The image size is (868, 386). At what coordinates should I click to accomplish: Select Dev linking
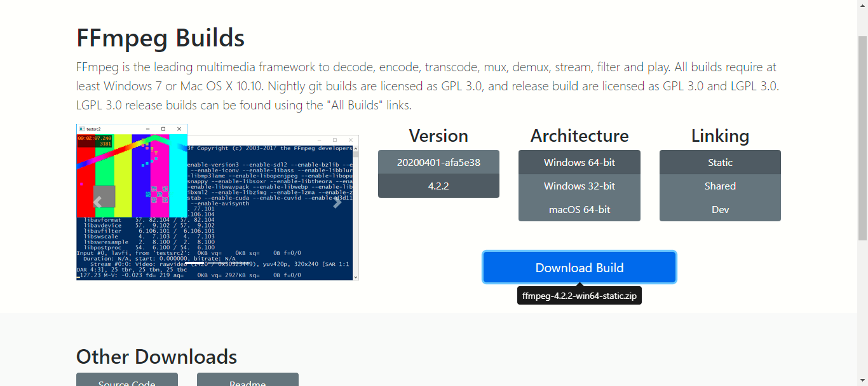point(720,209)
